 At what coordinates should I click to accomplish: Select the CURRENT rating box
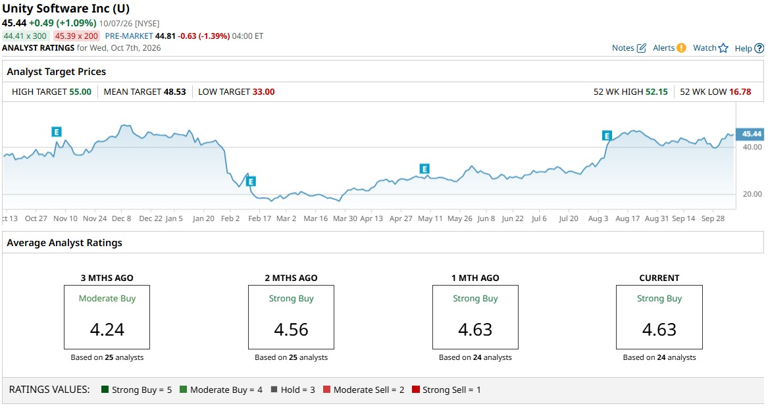point(659,317)
